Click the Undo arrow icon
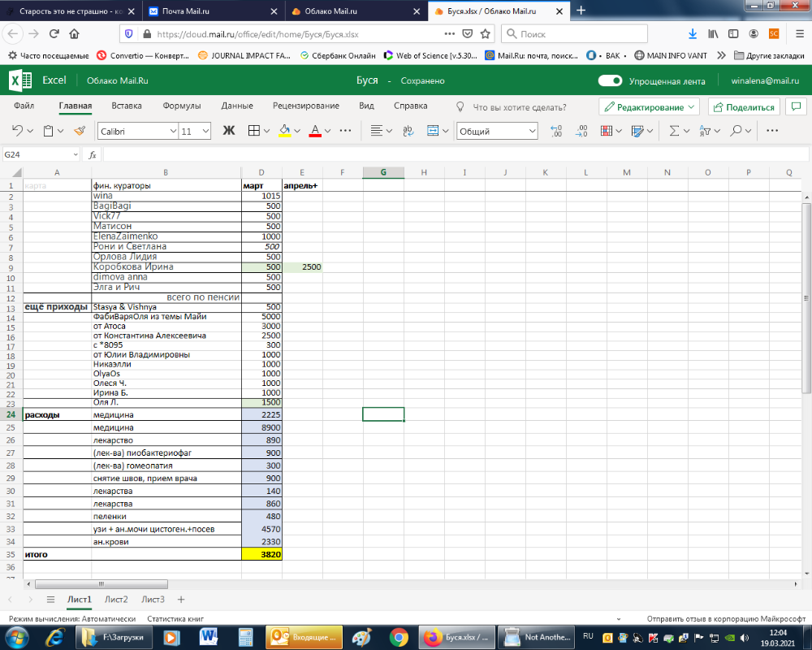Image resolution: width=812 pixels, height=650 pixels. [18, 131]
